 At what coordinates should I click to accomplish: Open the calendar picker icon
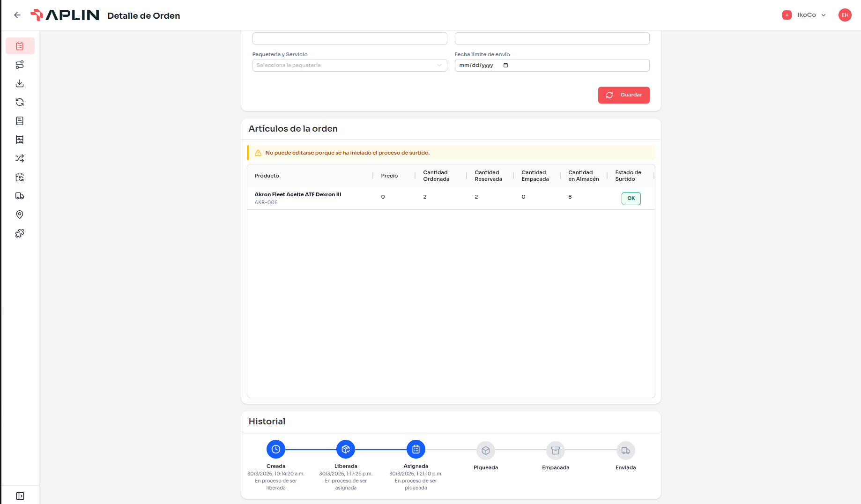[x=505, y=65]
